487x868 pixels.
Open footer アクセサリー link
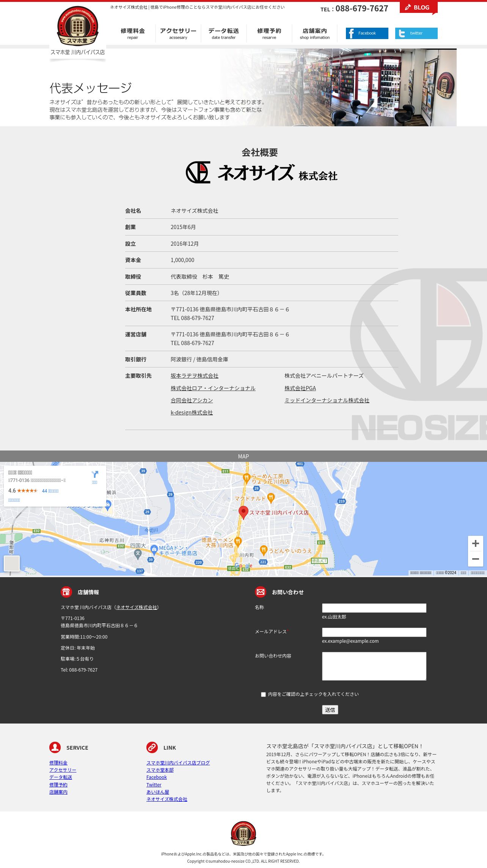63,770
